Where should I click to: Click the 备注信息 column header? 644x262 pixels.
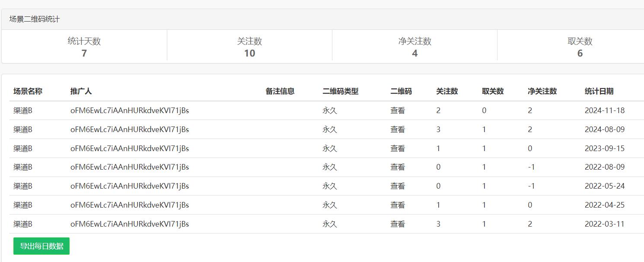(280, 91)
